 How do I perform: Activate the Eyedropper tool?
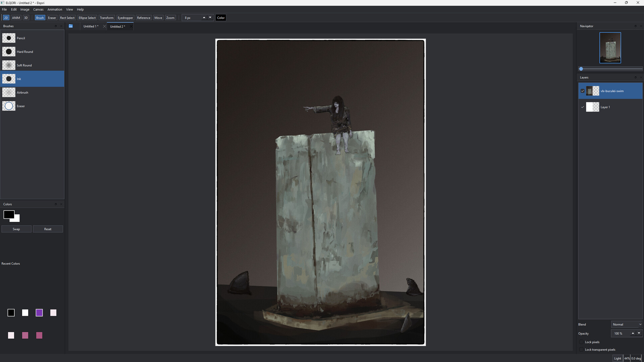coord(125,18)
